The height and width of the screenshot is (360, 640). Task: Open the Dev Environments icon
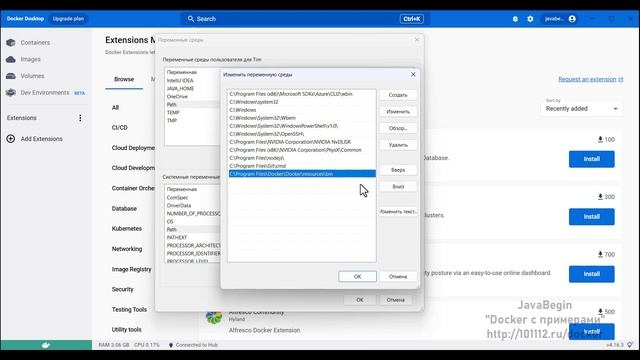(x=11, y=93)
